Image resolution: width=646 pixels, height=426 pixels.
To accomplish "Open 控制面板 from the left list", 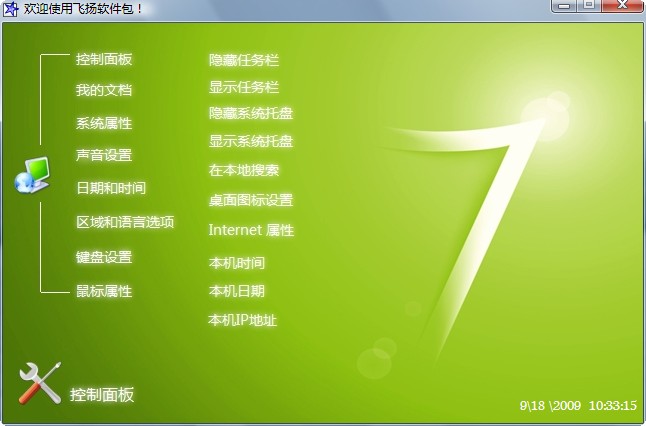I will pos(104,59).
